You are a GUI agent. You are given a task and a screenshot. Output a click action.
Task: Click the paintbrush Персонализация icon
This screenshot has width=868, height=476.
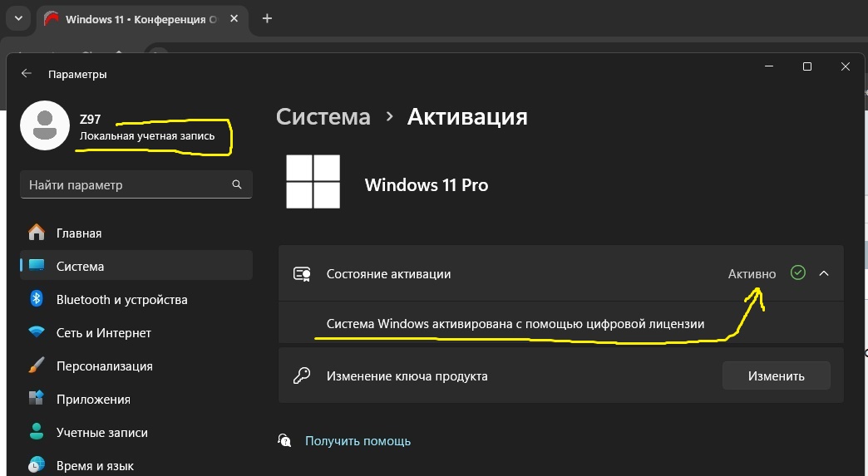tap(37, 365)
